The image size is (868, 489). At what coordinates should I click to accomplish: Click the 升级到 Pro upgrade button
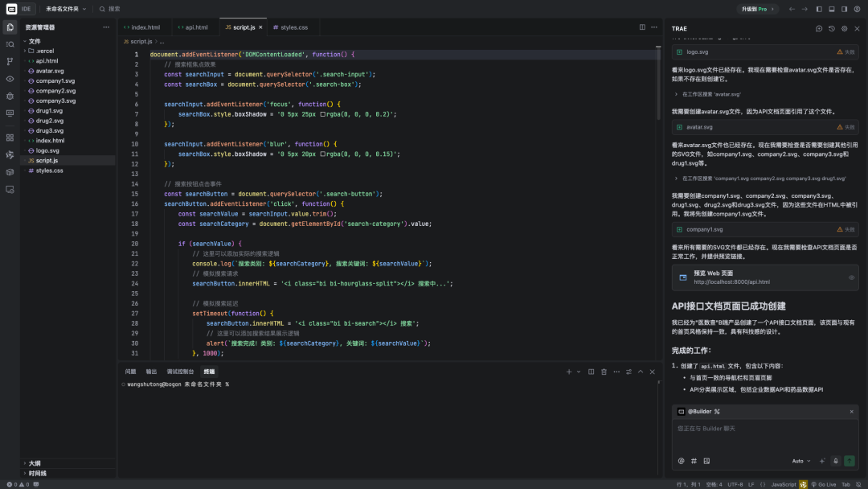[x=757, y=9]
